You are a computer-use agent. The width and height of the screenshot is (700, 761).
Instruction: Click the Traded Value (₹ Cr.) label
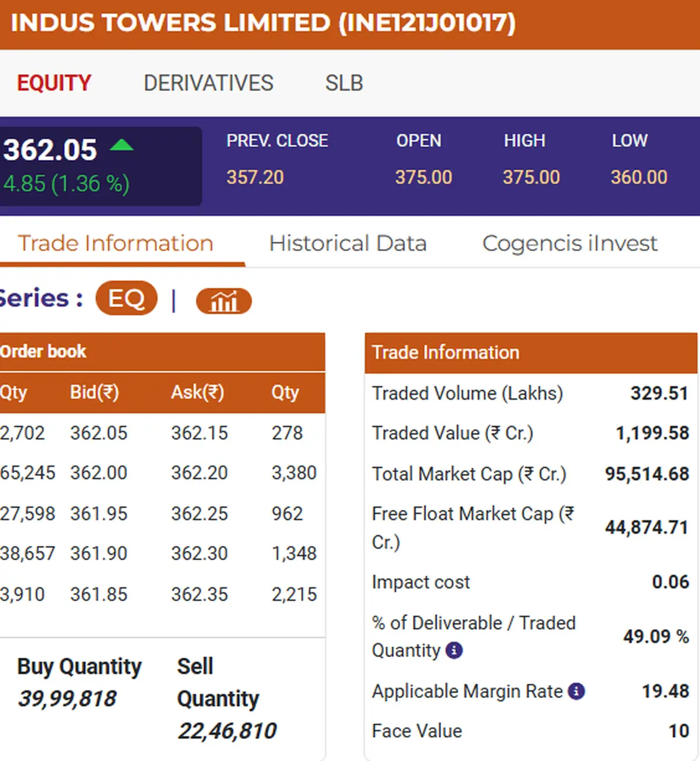pos(453,433)
